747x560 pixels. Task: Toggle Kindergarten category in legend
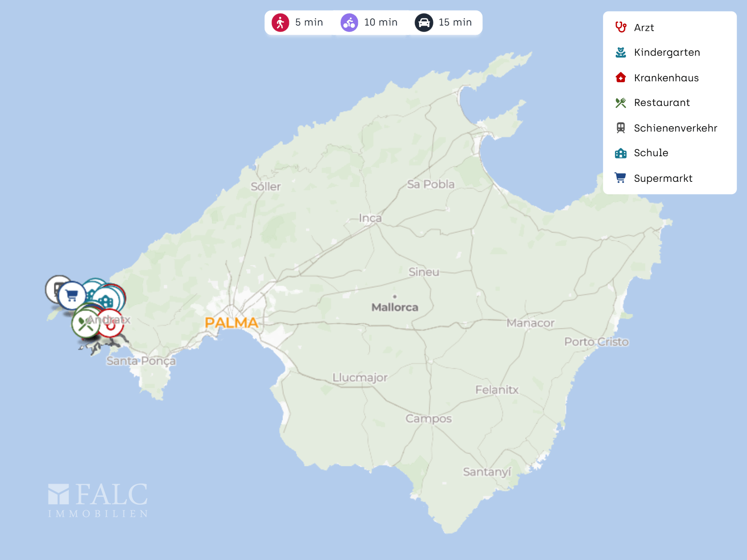point(667,53)
